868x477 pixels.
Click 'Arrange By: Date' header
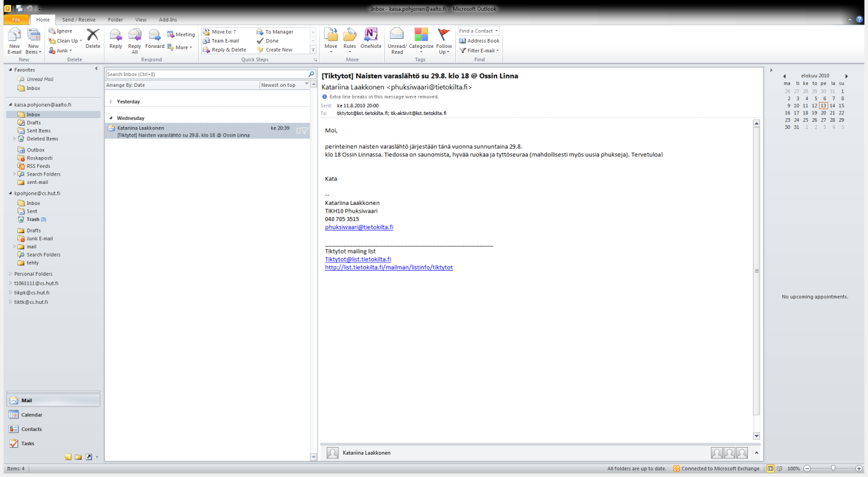(x=182, y=84)
